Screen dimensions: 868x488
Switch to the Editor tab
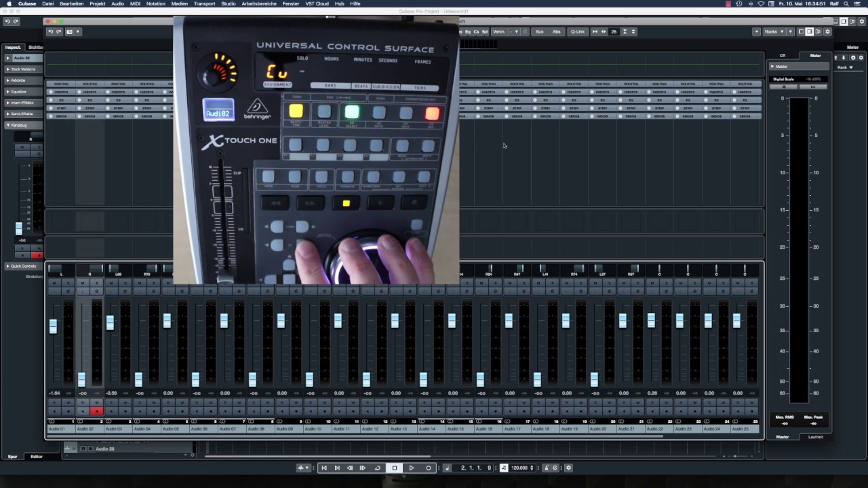(37, 457)
